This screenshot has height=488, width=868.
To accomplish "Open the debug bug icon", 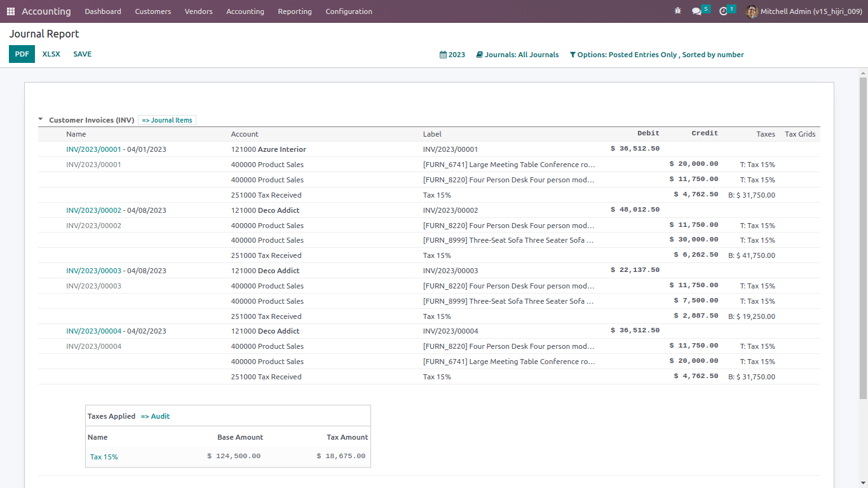I will pyautogui.click(x=677, y=11).
